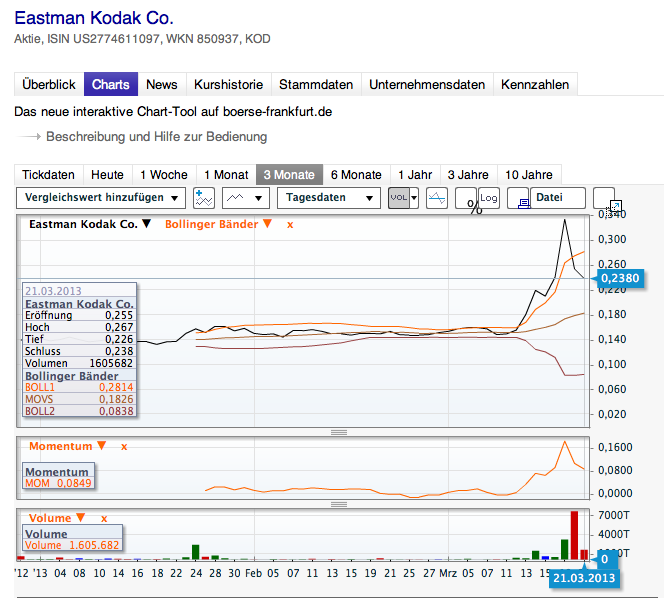Open the Kurshistorie tab
Image resolution: width=664 pixels, height=598 pixels.
tap(229, 84)
